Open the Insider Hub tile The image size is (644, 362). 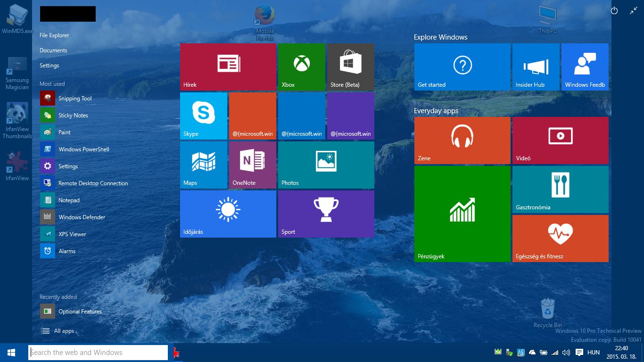tap(536, 67)
